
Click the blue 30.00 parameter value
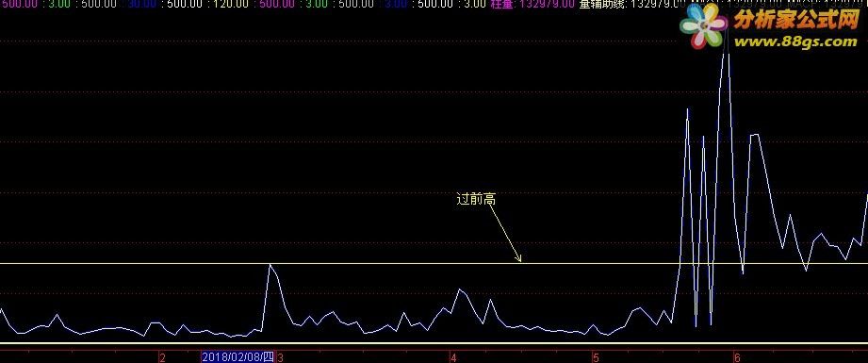pos(141,4)
